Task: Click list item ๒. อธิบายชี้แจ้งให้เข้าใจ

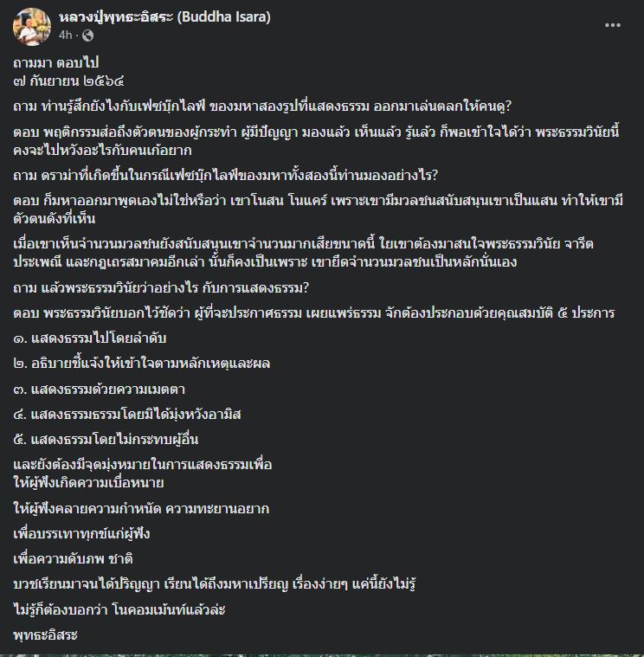Action: 142,364
